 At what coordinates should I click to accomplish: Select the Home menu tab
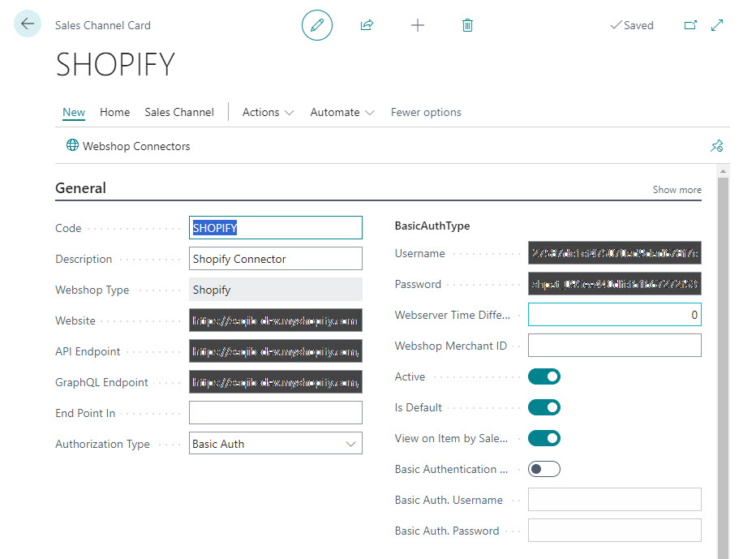click(114, 113)
